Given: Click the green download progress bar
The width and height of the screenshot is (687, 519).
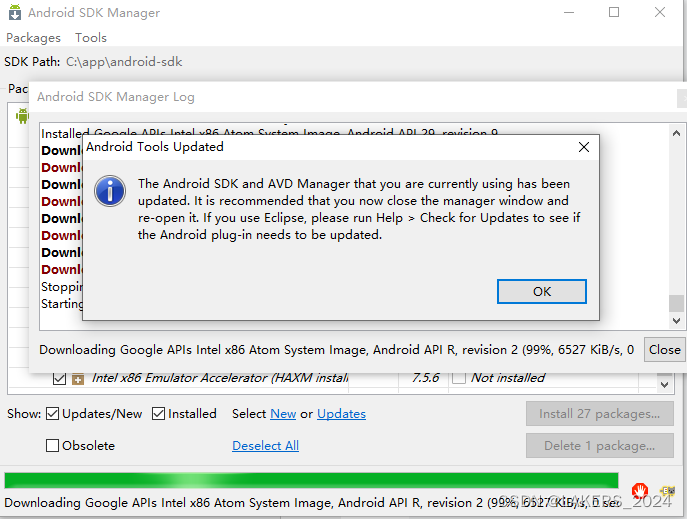Looking at the screenshot, I should click(x=311, y=480).
